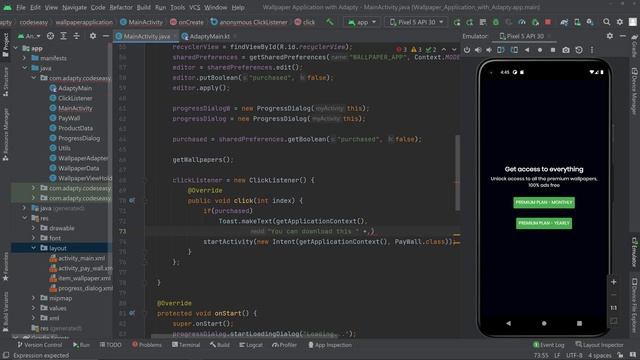Viewport: 640px width, 360px height.
Task: Open the Project panel options gear
Action: [93, 36]
